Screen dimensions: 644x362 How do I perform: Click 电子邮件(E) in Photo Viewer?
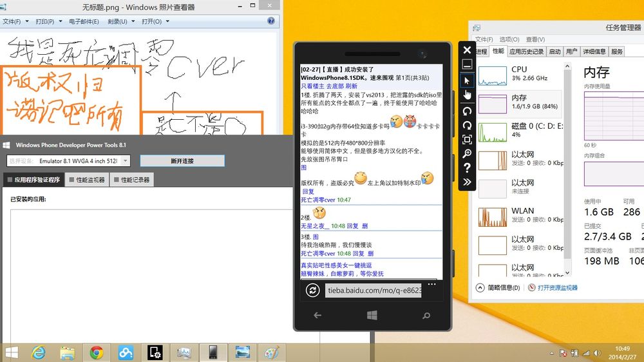tap(84, 21)
